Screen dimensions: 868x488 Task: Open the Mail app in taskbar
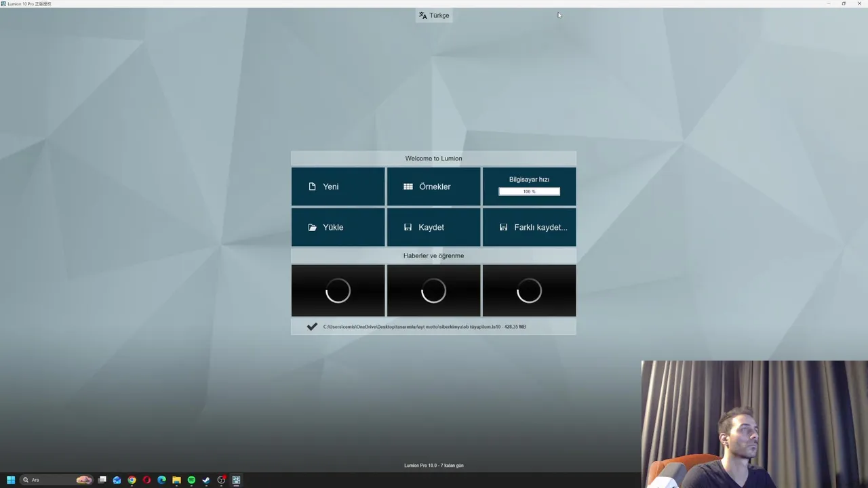(x=117, y=480)
